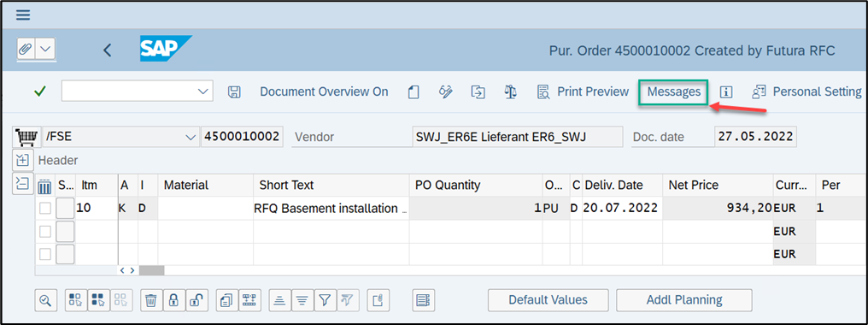
Task: Click the Save diskette icon
Action: click(x=234, y=92)
